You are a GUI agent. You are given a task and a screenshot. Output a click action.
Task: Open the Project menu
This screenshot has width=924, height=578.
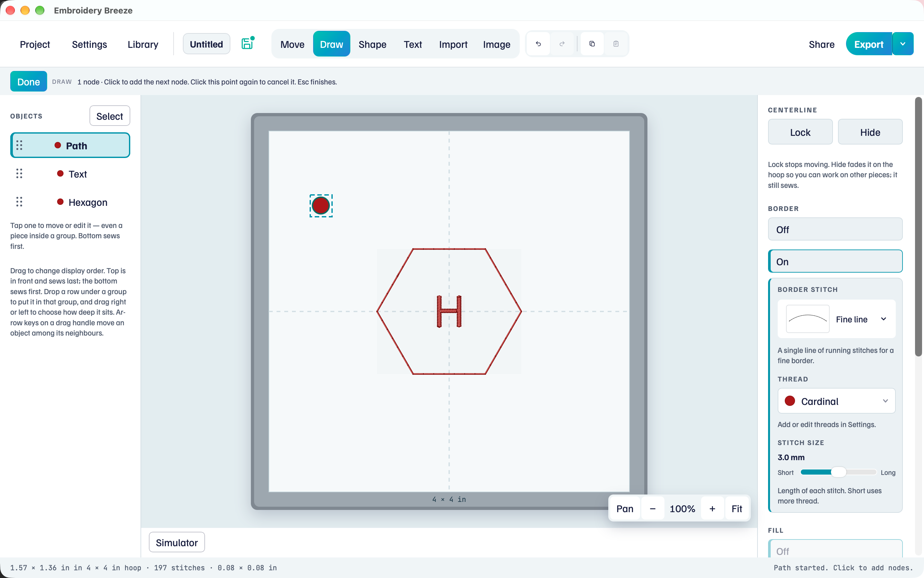[x=35, y=44]
